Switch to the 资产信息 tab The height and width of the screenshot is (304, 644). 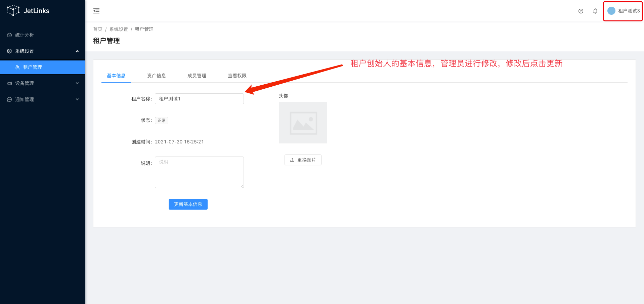click(157, 76)
